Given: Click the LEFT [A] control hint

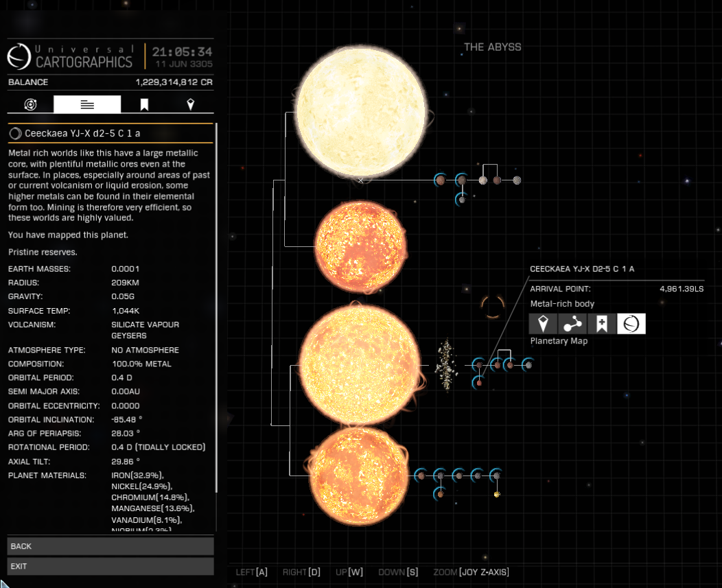Looking at the screenshot, I should tap(251, 572).
